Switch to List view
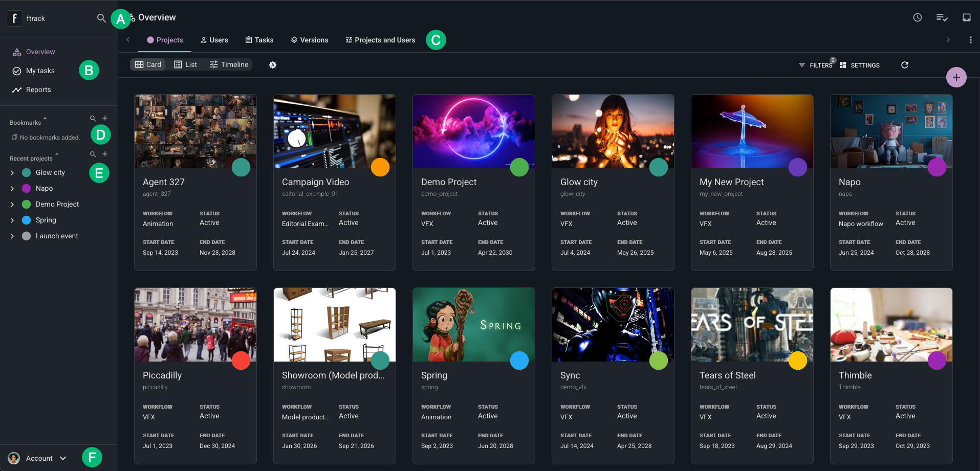 pos(185,64)
